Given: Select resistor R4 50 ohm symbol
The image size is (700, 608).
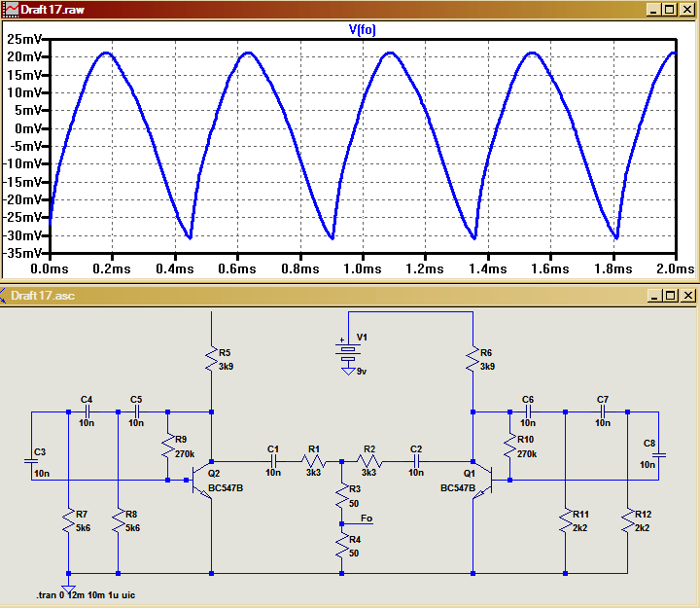Looking at the screenshot, I should click(x=342, y=547).
